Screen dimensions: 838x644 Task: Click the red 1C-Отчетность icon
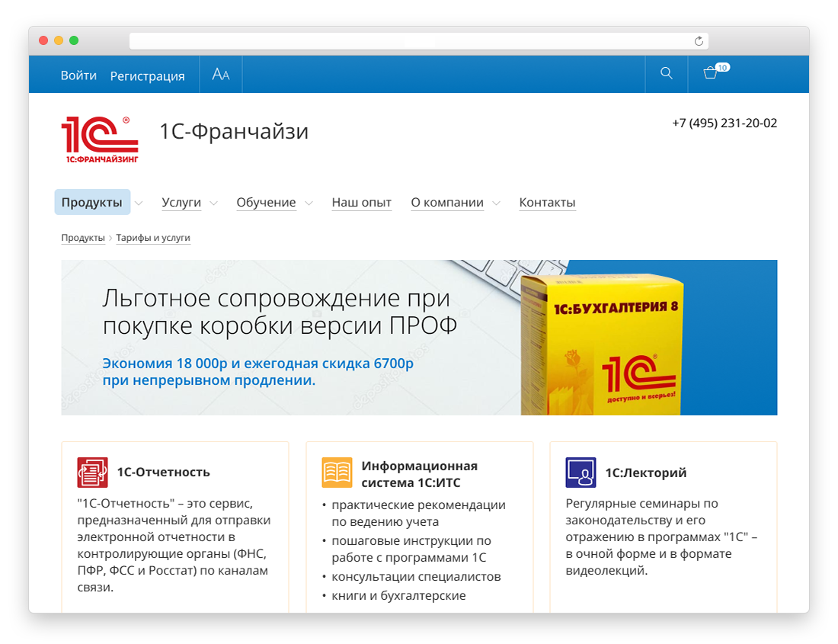tap(92, 472)
